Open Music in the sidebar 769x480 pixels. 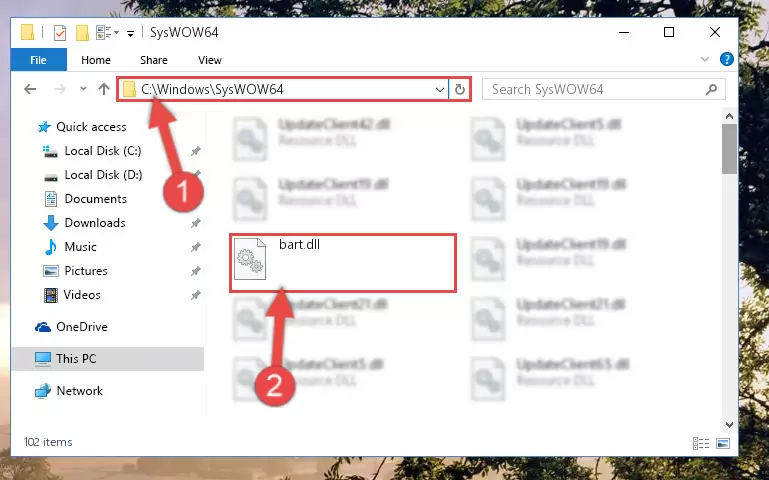(x=80, y=247)
